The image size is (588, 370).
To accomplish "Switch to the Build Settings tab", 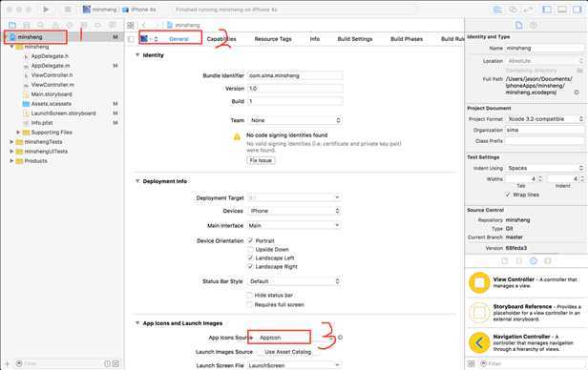I will tap(355, 39).
